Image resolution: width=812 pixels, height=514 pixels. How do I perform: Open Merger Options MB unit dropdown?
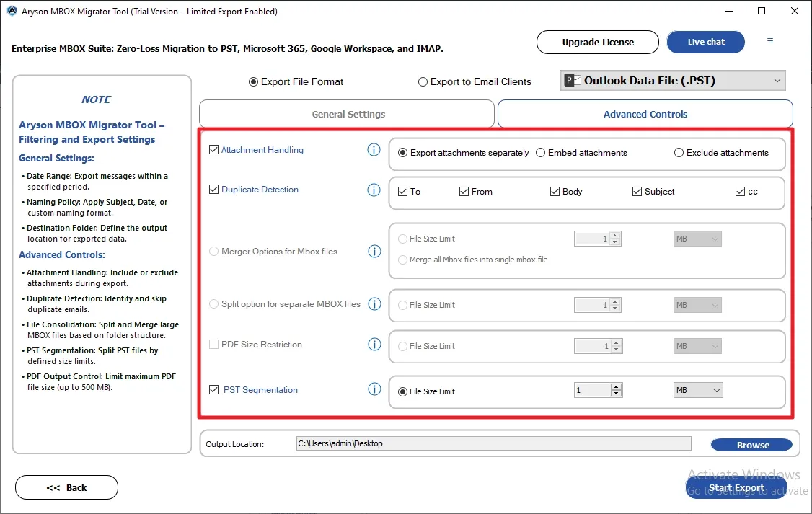[697, 239]
